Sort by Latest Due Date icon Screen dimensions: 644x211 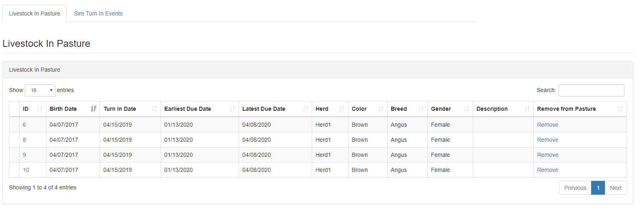[x=306, y=109]
